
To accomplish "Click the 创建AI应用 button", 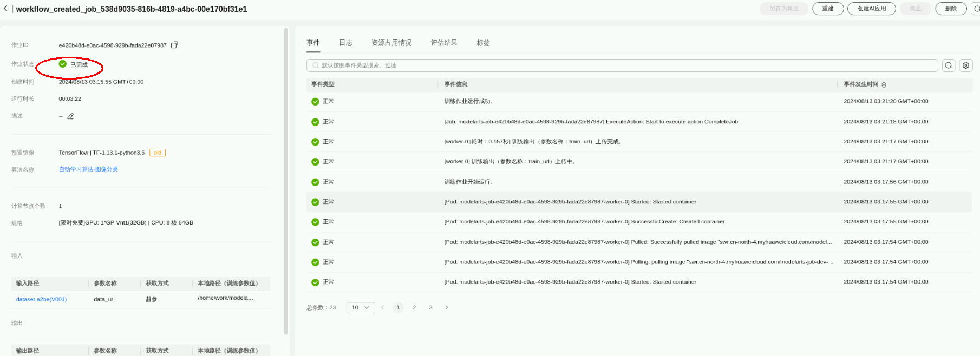I will 871,9.
